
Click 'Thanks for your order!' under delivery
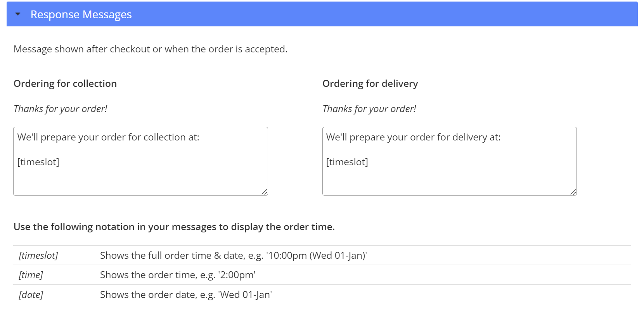click(x=369, y=109)
